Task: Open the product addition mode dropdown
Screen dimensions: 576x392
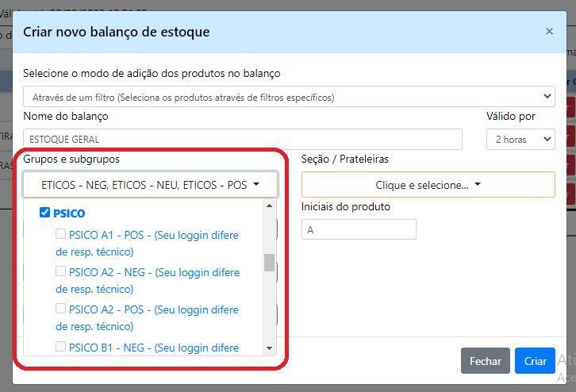Action: pos(289,97)
